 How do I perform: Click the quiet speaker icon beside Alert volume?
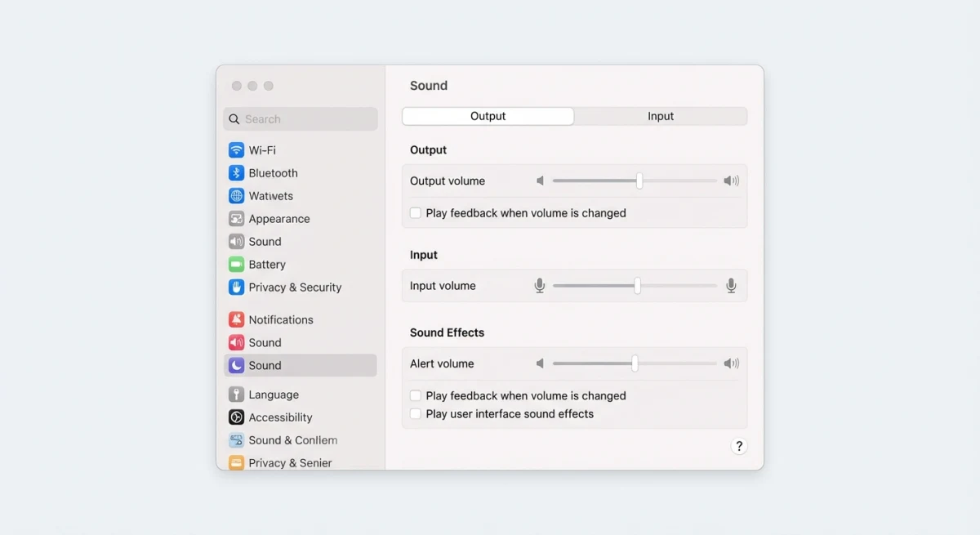540,363
